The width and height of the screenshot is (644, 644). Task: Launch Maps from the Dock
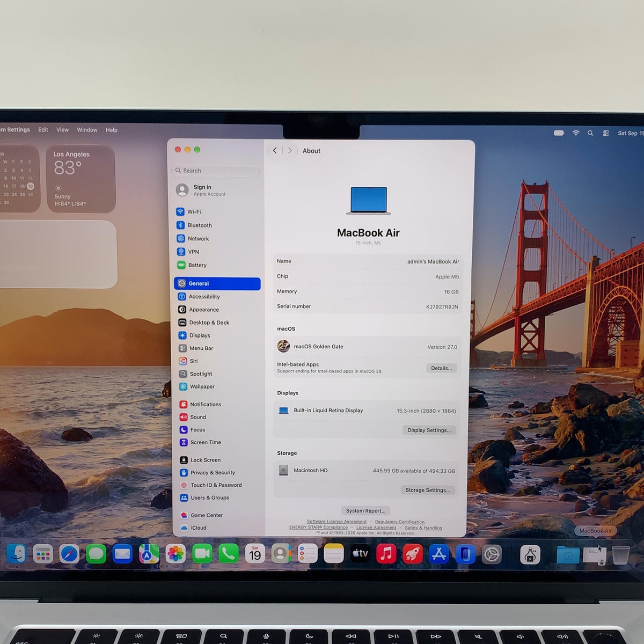point(149,554)
